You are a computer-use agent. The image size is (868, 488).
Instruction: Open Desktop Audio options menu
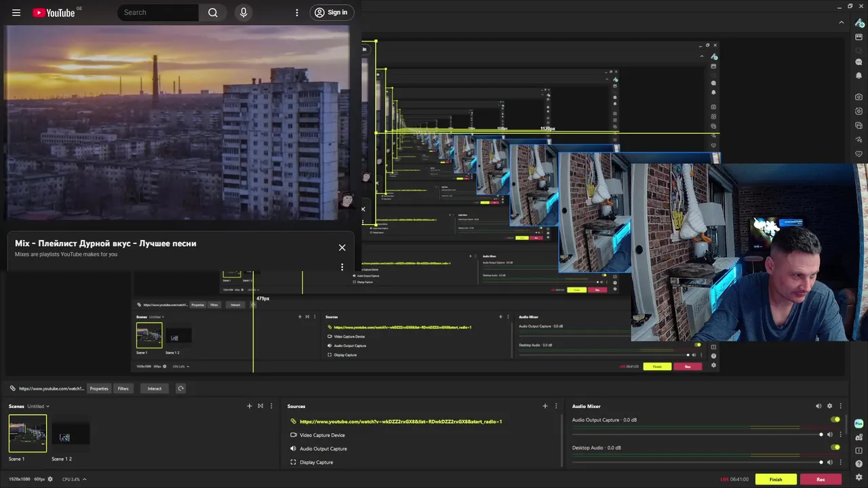pos(841,462)
